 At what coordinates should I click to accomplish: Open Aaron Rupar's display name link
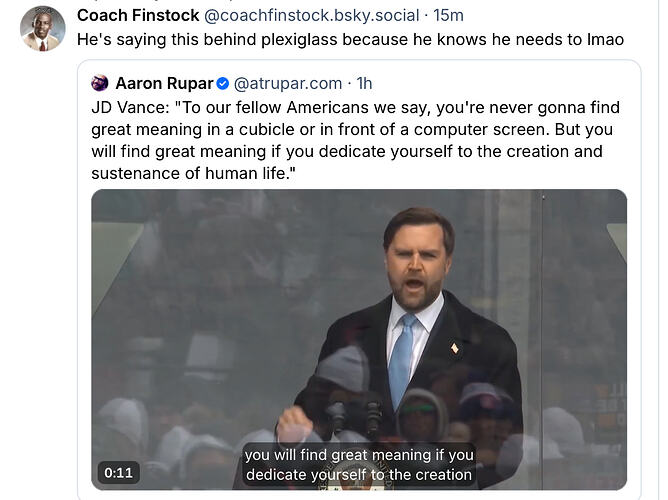point(164,83)
